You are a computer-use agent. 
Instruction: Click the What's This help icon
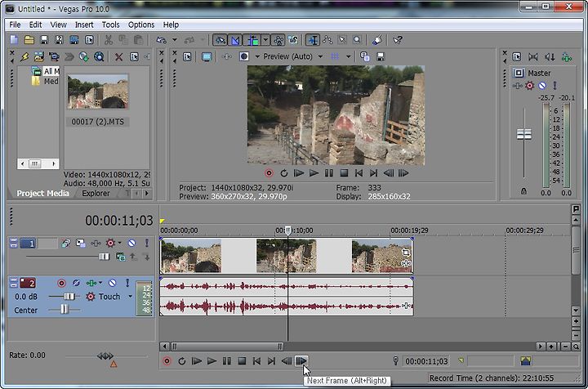click(x=398, y=40)
